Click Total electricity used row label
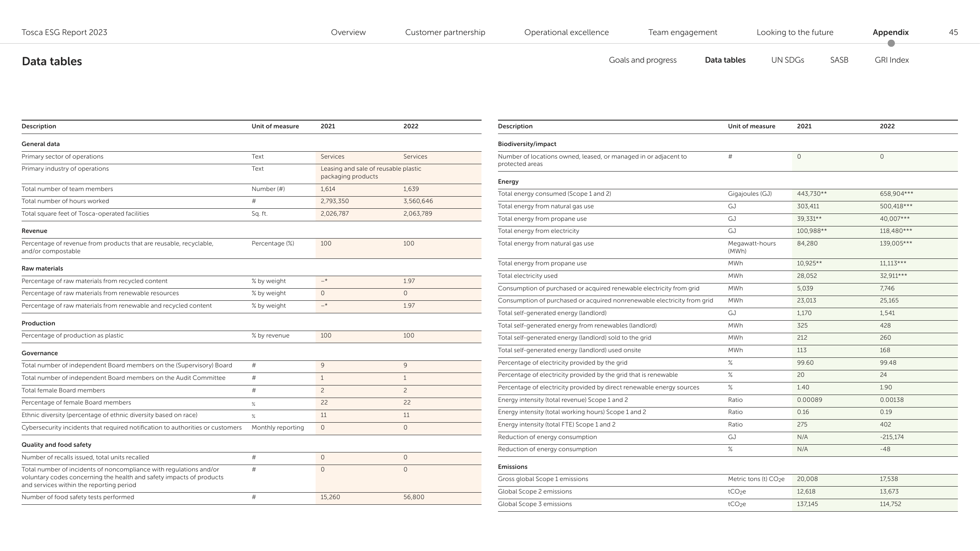This screenshot has width=980, height=551. click(527, 276)
